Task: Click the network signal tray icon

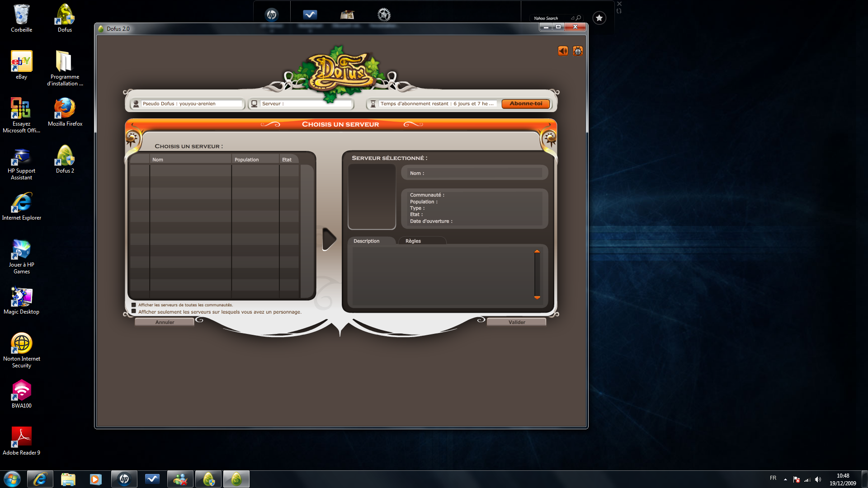Action: click(807, 479)
